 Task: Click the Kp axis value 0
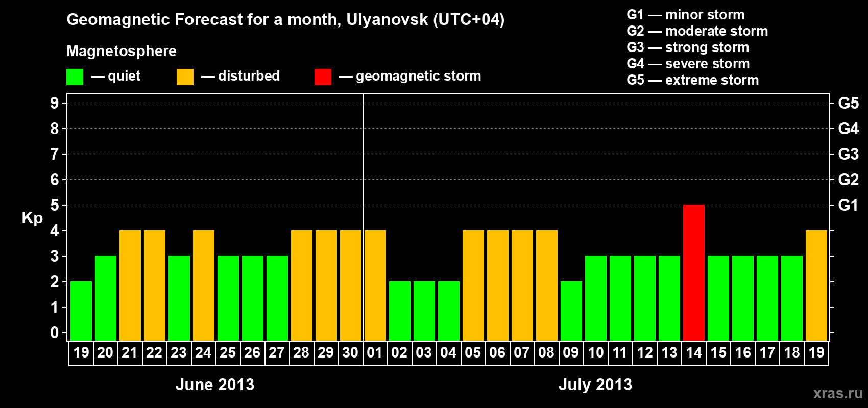(x=55, y=333)
